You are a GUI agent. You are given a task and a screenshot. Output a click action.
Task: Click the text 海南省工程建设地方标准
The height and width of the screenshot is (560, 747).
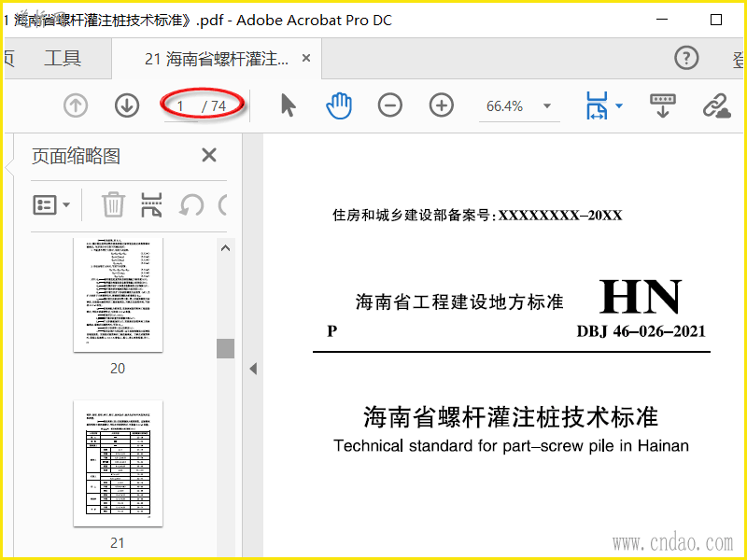(x=459, y=301)
